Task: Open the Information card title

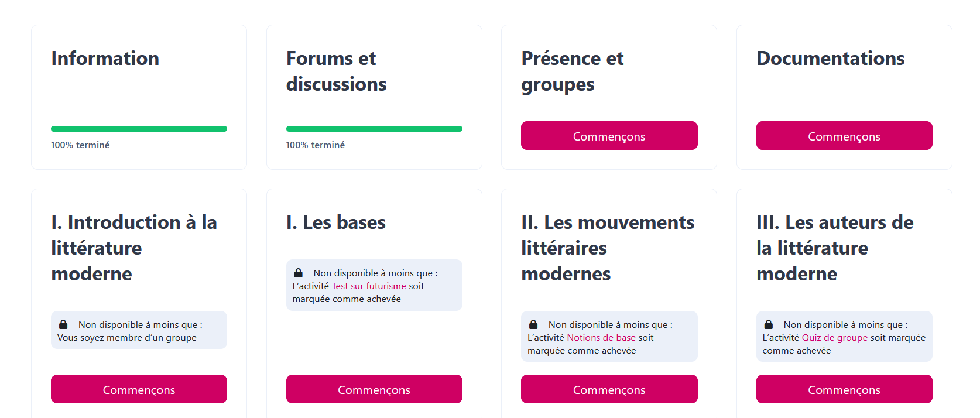Action: [x=105, y=59]
